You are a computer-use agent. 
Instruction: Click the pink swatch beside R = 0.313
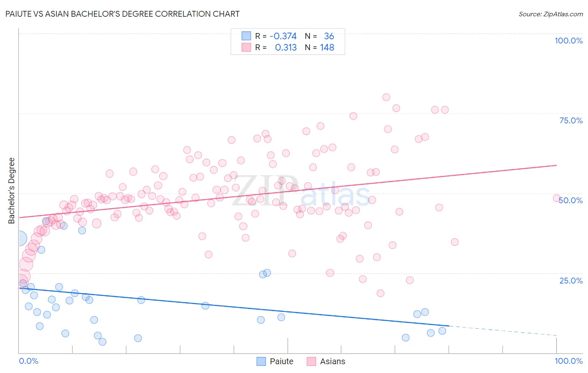(x=246, y=47)
